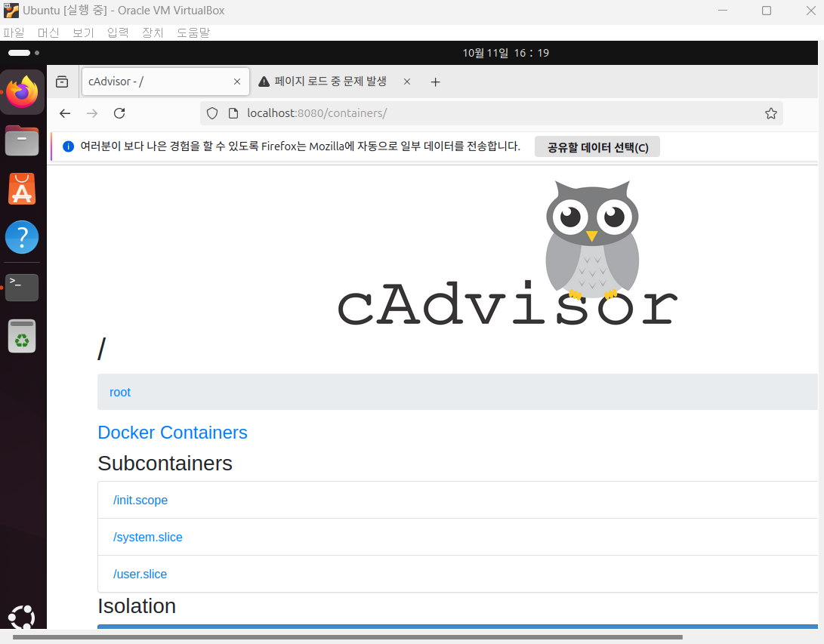Open the 머신 menu in VirtualBox

[48, 32]
